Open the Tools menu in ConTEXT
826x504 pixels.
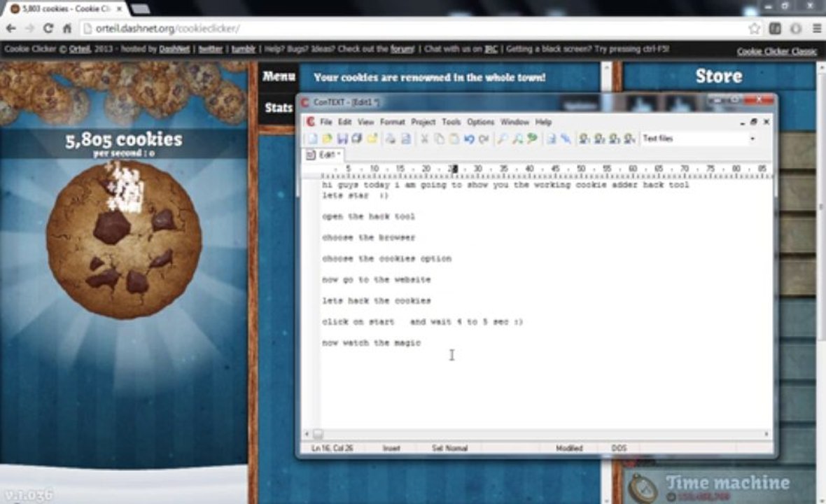tap(451, 122)
